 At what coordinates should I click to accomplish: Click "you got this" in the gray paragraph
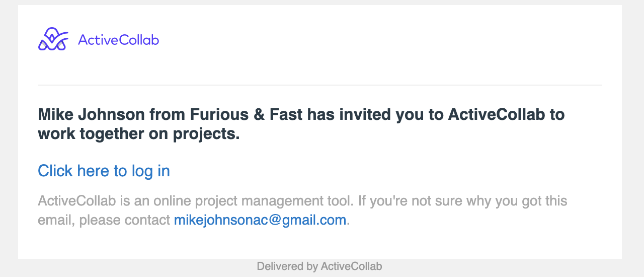point(531,201)
